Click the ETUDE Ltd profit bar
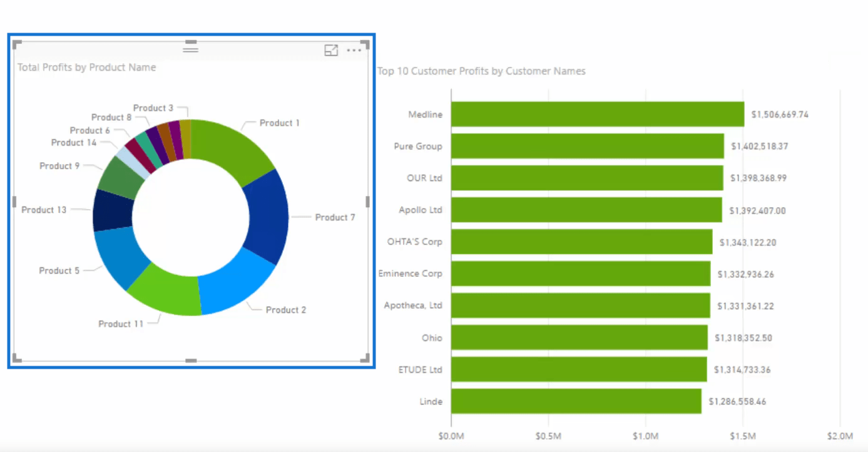Screen dimensions: 868x452 tap(579, 369)
